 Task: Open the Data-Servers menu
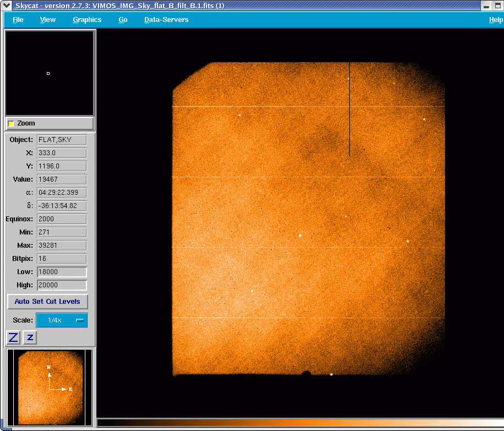coord(166,20)
